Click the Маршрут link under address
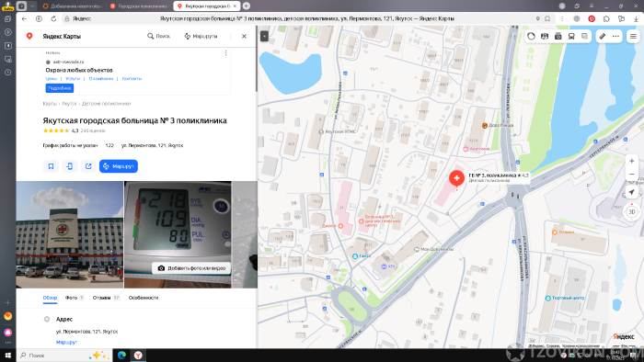644x362 pixels. click(66, 342)
